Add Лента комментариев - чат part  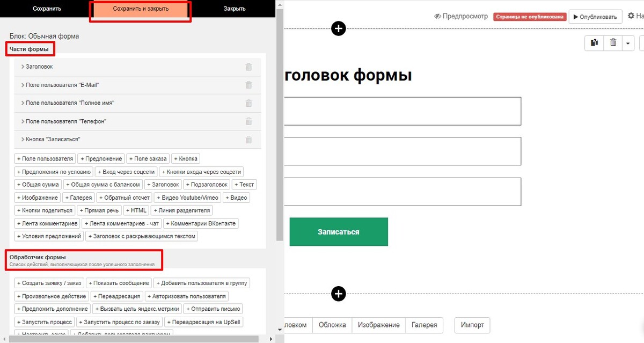[122, 223]
